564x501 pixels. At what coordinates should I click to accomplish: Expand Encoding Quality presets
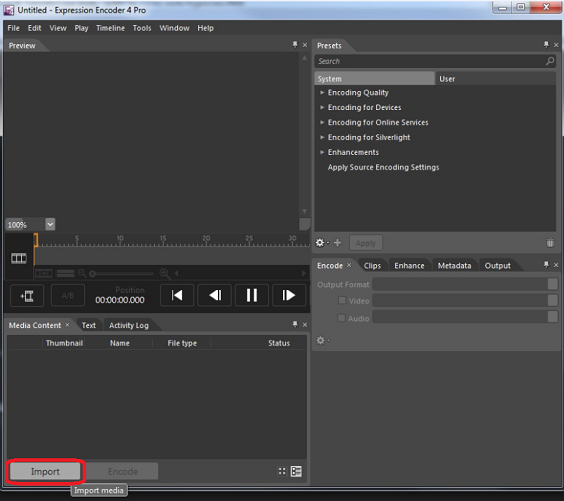coord(322,92)
